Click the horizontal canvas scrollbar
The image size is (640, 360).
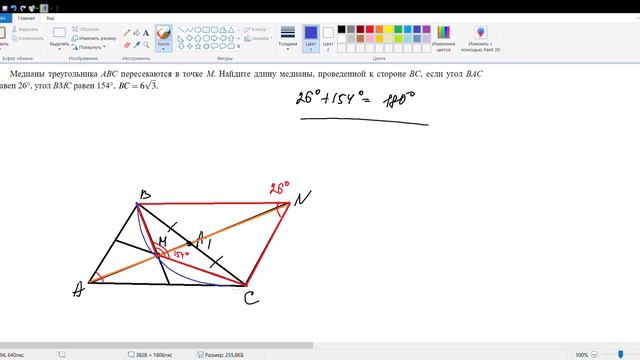(156, 345)
